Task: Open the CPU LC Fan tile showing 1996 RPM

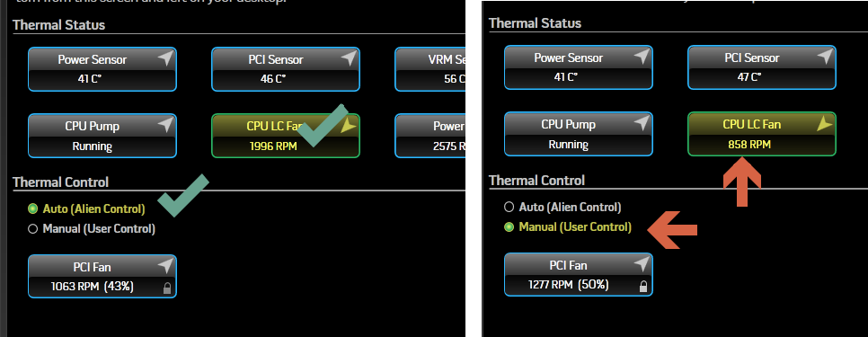Action: point(286,136)
